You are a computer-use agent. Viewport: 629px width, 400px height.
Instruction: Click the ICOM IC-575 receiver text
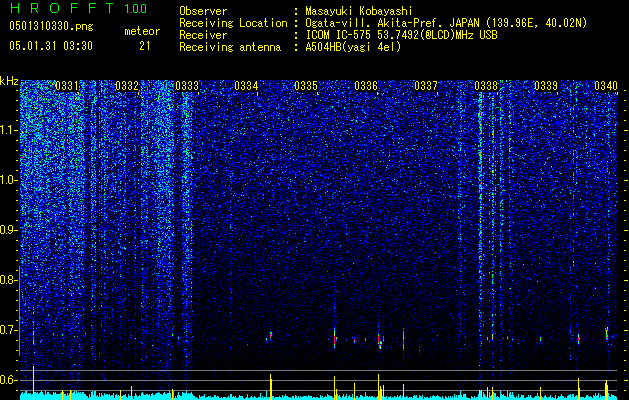coord(401,35)
